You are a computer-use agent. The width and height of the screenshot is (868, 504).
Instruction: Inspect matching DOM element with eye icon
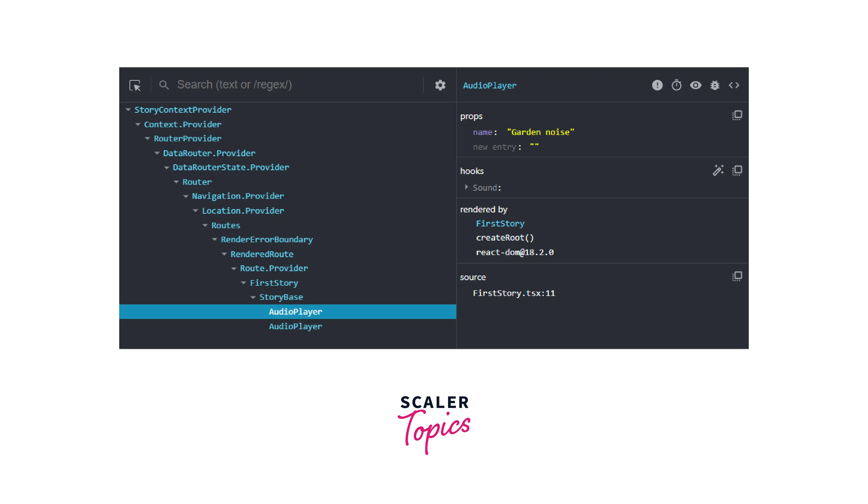[x=695, y=85]
